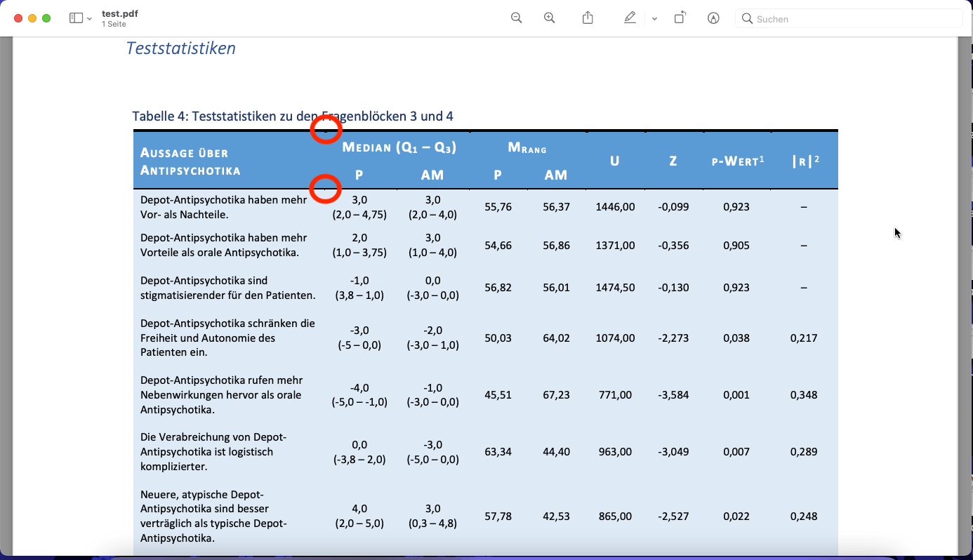Select the 'Tabelle 4' table caption
The width and height of the screenshot is (973, 560).
tap(293, 116)
